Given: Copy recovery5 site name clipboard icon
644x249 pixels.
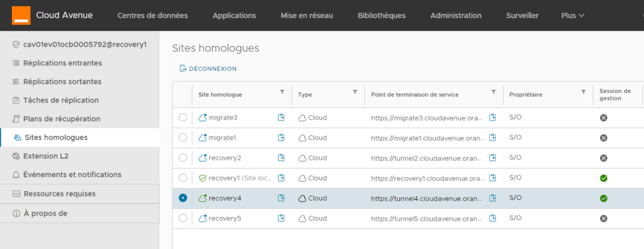Looking at the screenshot, I should [281, 218].
